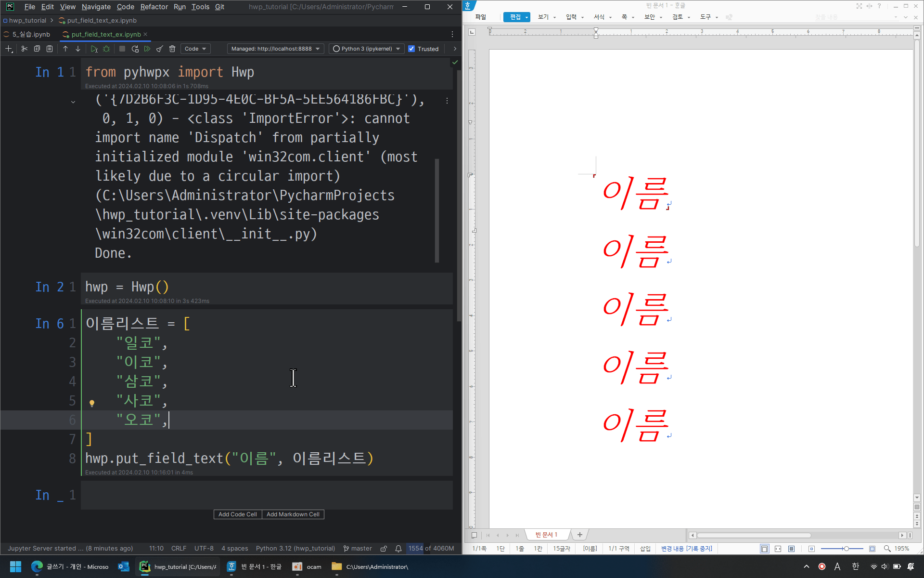924x578 pixels.
Task: Click the Add Markdown Cell button
Action: coord(293,514)
